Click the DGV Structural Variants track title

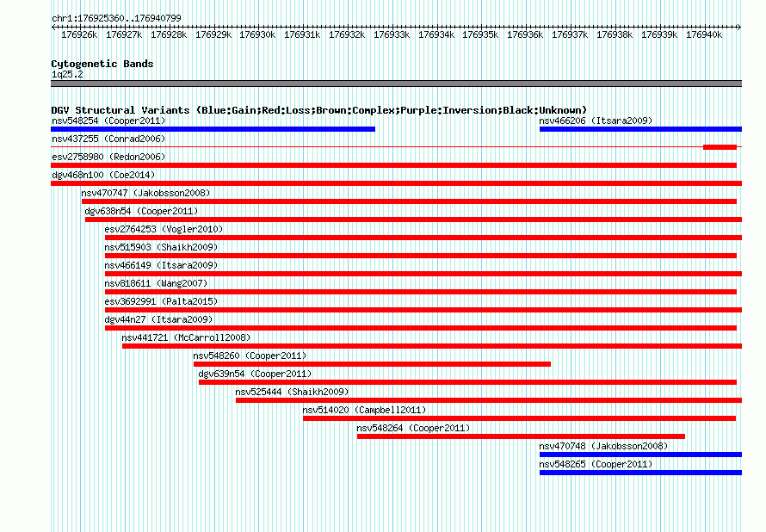318,110
